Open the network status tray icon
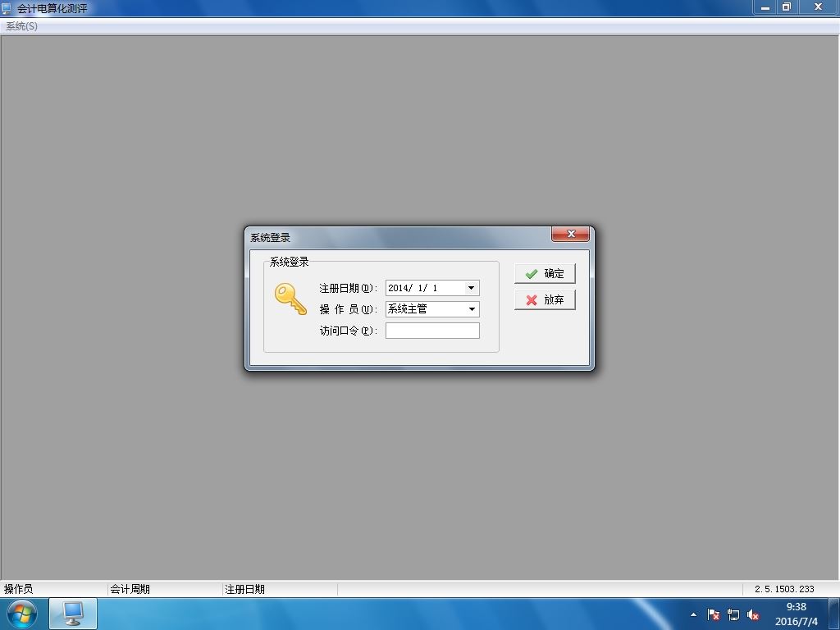The height and width of the screenshot is (630, 840). coord(733,614)
